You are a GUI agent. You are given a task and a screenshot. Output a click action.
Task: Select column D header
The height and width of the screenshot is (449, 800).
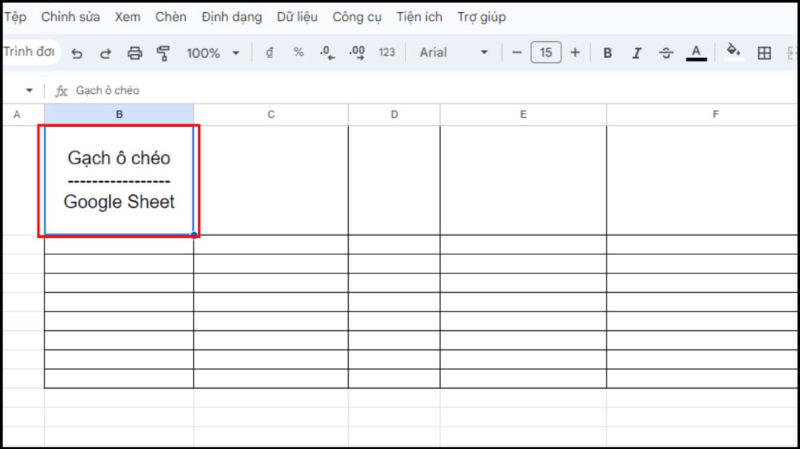coord(394,115)
